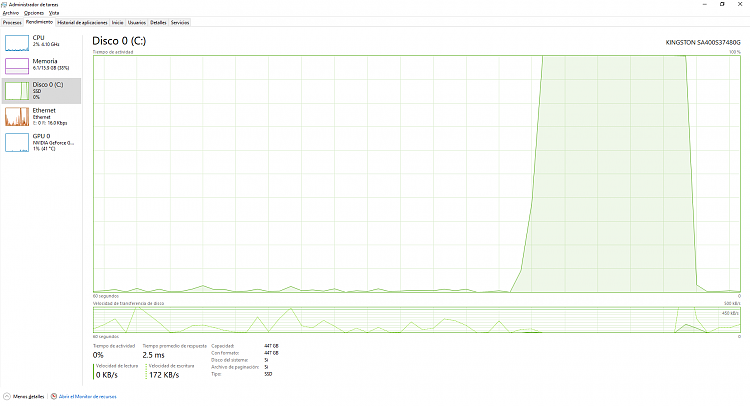The image size is (750, 406).
Task: Click the Disco 0 (C:) thumbnail graph
Action: 17,91
